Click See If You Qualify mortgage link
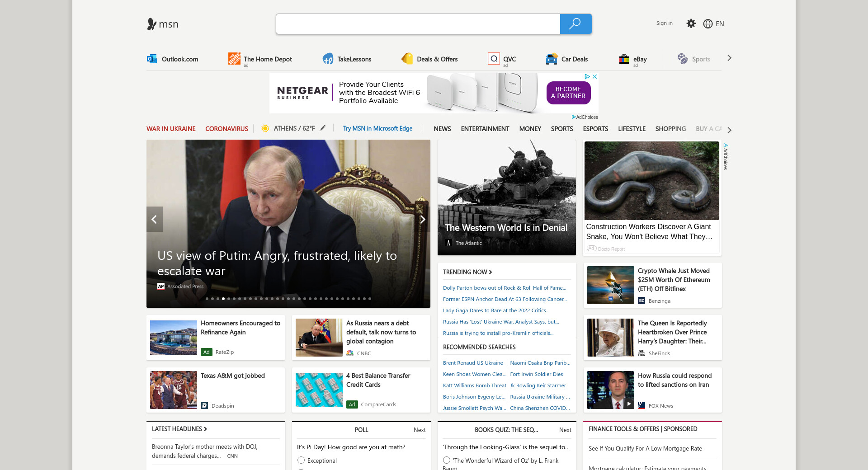This screenshot has height=470, width=868. click(x=645, y=449)
